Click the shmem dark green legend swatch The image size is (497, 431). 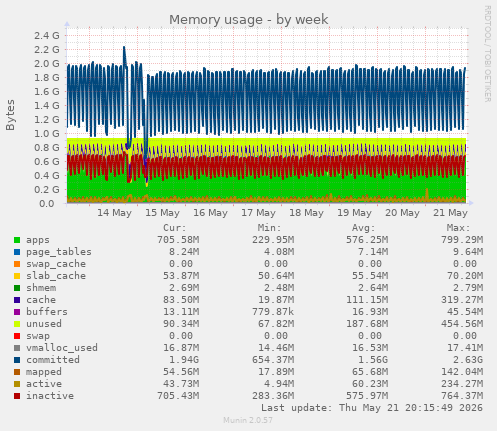click(17, 288)
